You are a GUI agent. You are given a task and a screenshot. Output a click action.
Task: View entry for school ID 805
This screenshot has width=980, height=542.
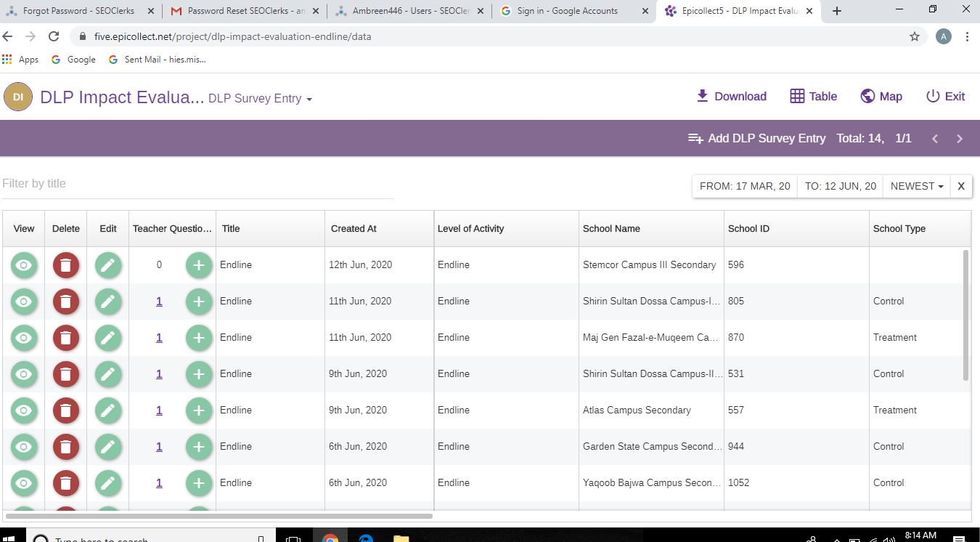point(24,302)
